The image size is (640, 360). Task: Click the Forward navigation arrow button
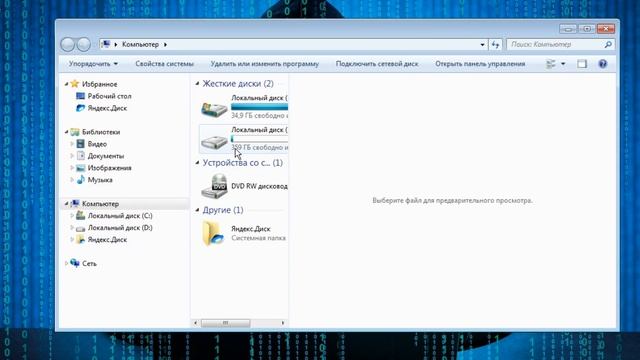click(84, 44)
